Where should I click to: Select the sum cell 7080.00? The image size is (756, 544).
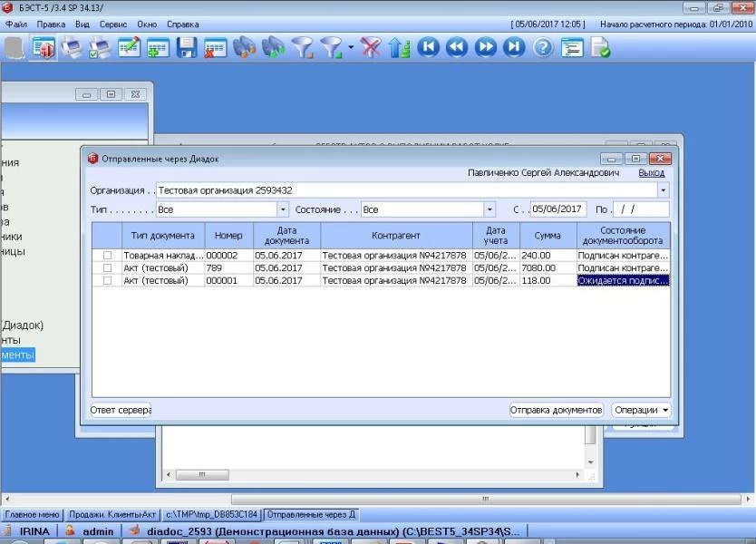coord(548,267)
